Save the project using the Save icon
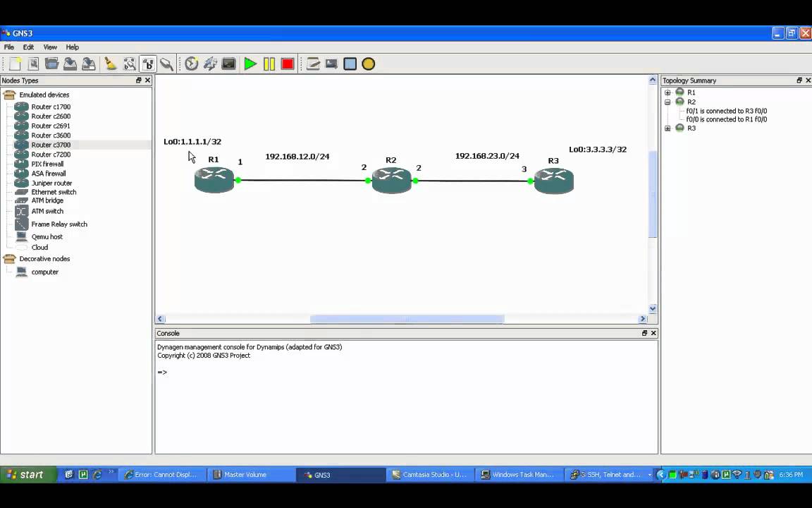The image size is (812, 508). coord(70,64)
